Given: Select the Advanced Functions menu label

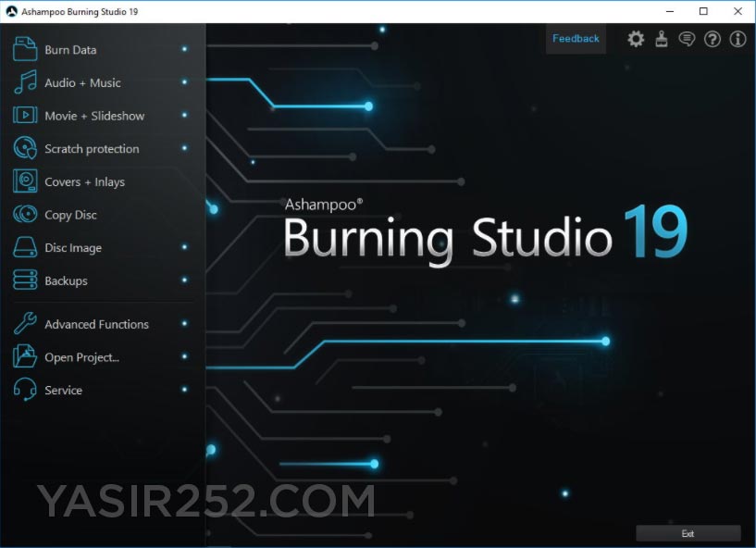Looking at the screenshot, I should [96, 324].
